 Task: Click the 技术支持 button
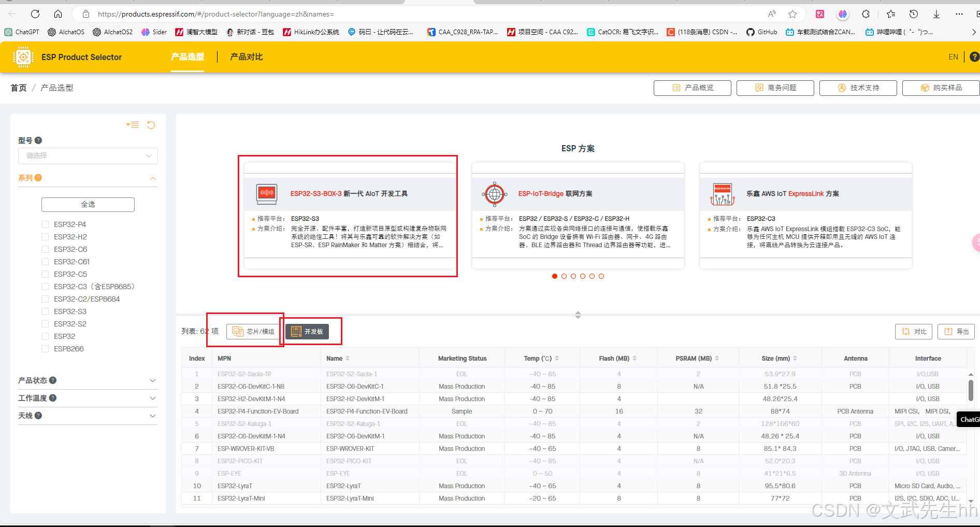coord(858,88)
